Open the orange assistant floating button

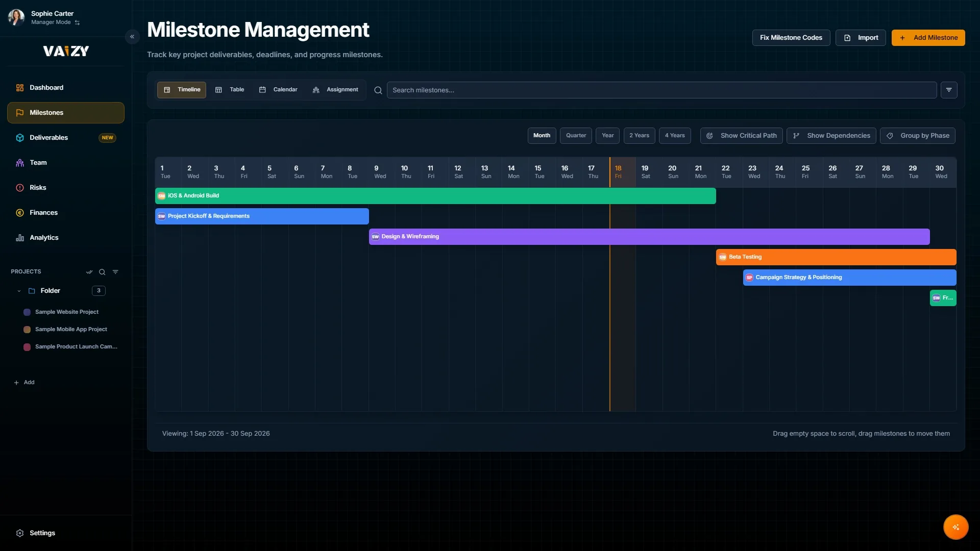click(x=955, y=527)
